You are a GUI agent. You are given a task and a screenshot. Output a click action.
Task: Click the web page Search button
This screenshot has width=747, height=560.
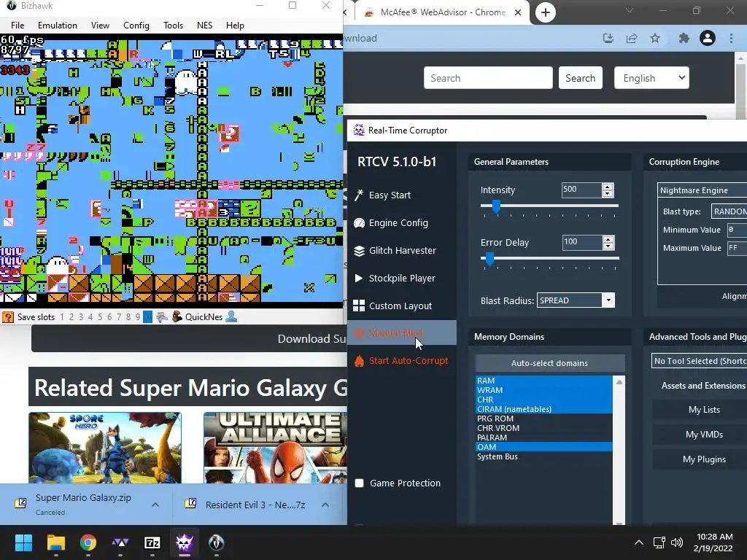click(x=580, y=78)
